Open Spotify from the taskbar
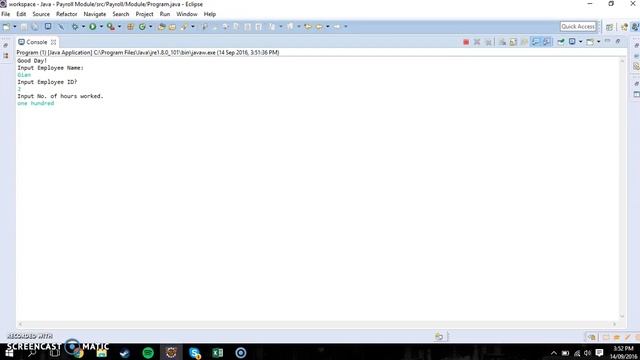Image resolution: width=640 pixels, height=360 pixels. (148, 352)
